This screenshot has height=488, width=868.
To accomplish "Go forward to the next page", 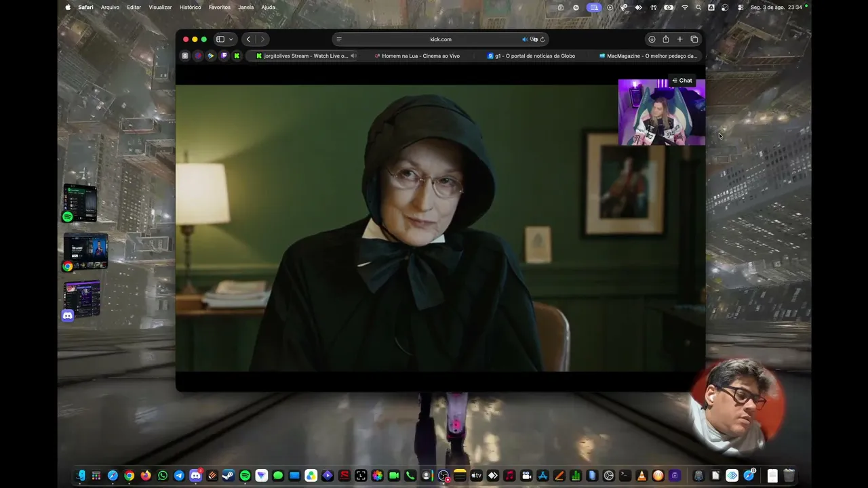I will [x=262, y=39].
